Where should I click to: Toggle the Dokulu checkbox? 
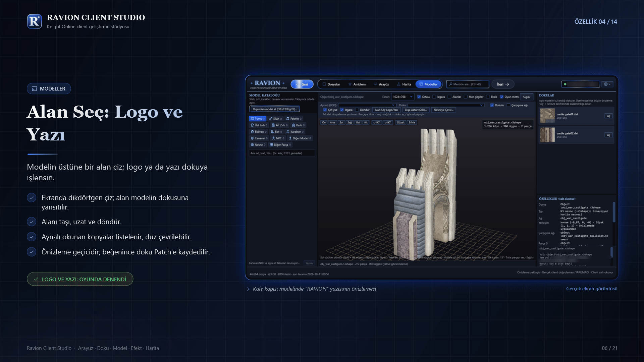(492, 105)
